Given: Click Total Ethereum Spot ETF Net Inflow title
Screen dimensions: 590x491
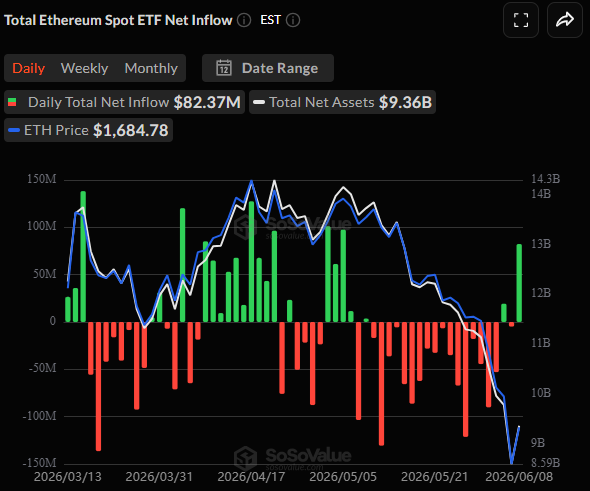Looking at the screenshot, I should pos(118,20).
